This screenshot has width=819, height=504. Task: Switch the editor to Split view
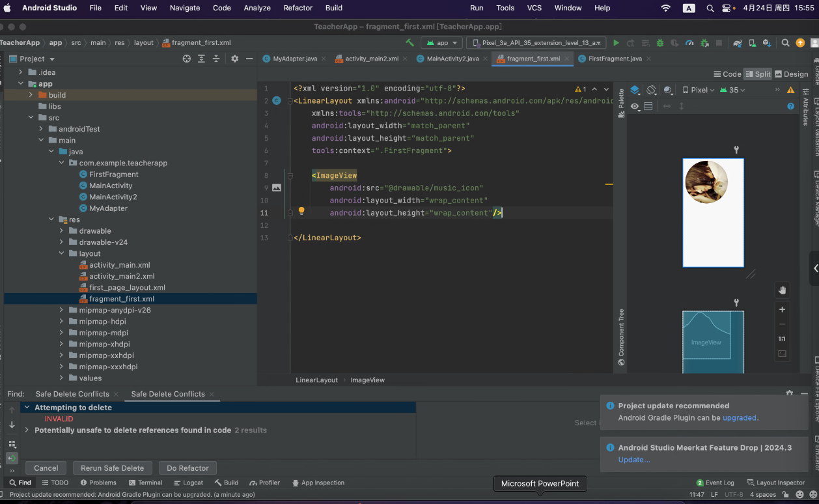coord(758,74)
